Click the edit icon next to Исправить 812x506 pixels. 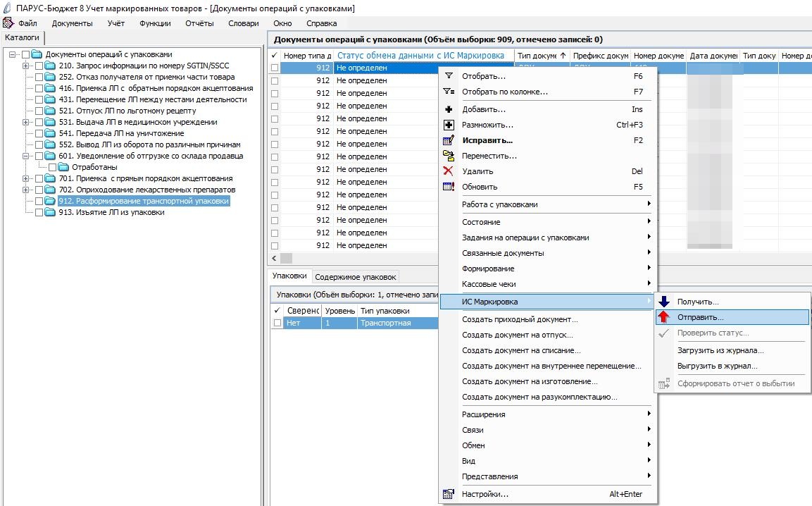449,140
